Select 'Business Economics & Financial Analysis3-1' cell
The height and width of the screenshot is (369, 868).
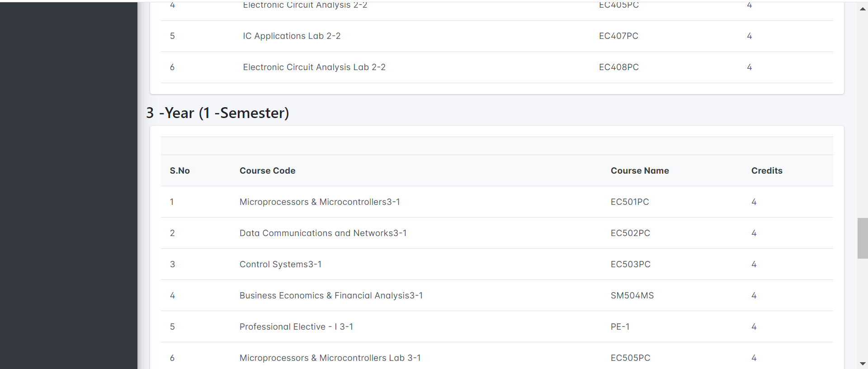point(331,296)
